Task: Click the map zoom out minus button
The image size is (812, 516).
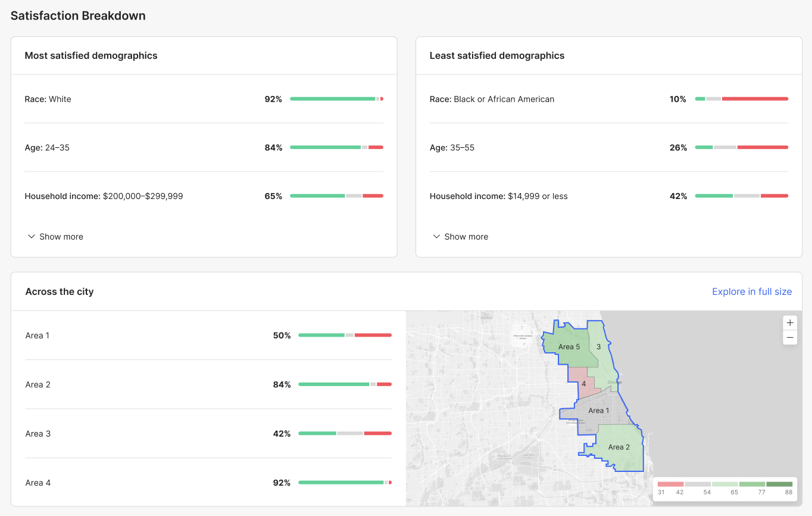Action: tap(790, 338)
